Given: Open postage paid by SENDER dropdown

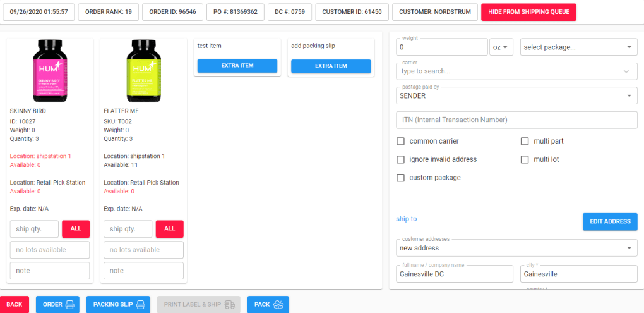Looking at the screenshot, I should [516, 96].
